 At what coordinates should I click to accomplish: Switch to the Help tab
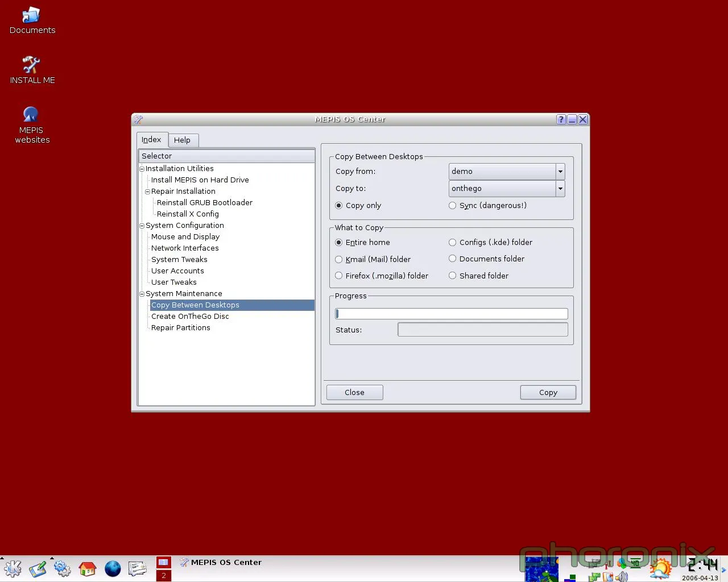(x=183, y=140)
